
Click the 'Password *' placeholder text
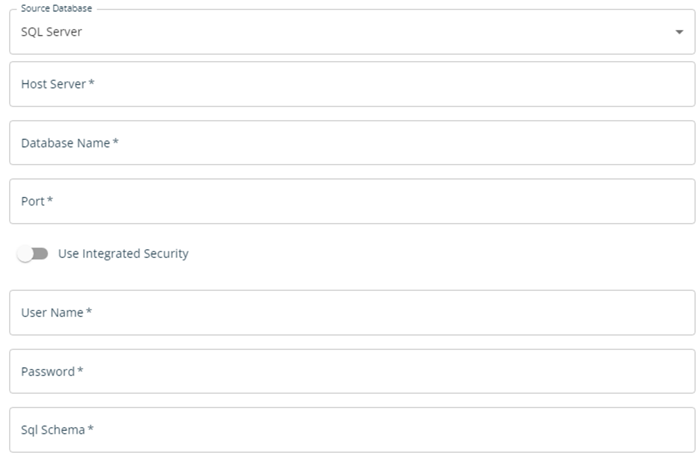pos(52,372)
